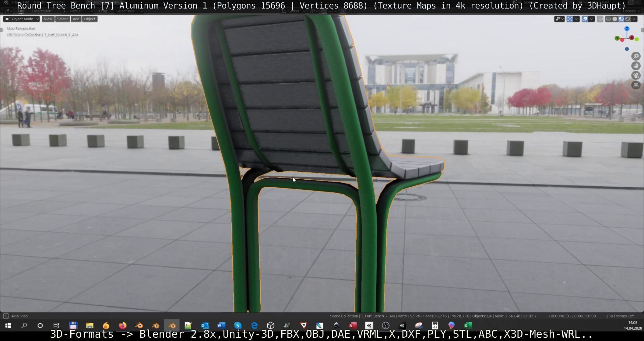Open Microsoft Edge from the taskbar
Image resolution: width=644 pixels, height=341 pixels.
(254, 325)
